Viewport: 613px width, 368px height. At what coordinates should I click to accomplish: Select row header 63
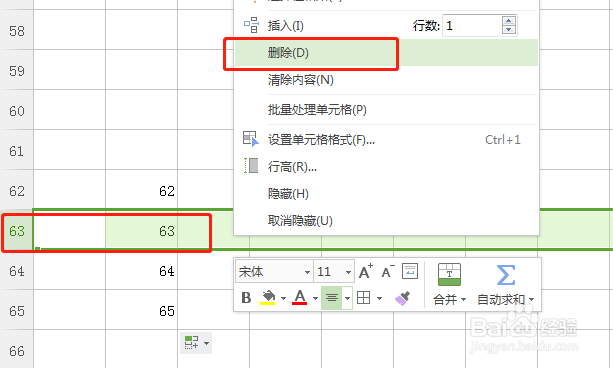click(17, 231)
